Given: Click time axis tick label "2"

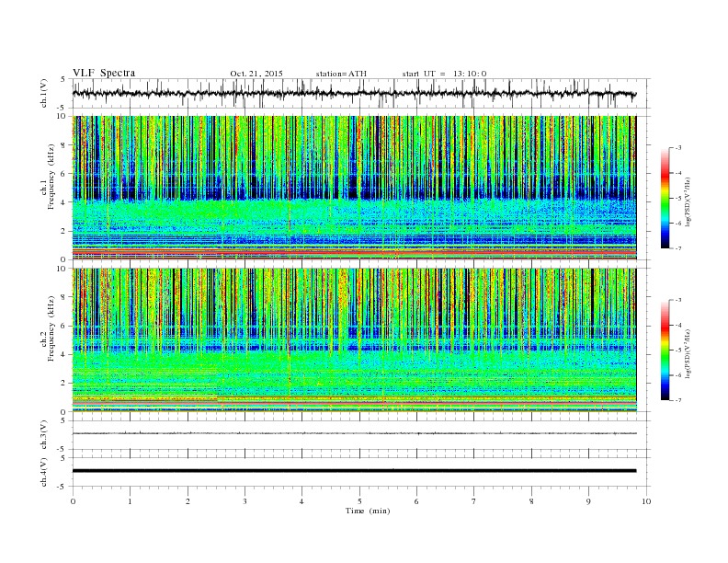Looking at the screenshot, I should (x=188, y=501).
